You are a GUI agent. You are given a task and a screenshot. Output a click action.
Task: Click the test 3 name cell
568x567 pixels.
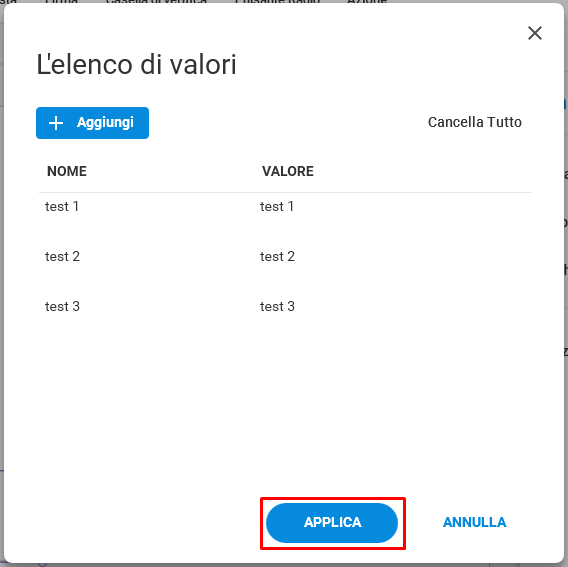[62, 307]
